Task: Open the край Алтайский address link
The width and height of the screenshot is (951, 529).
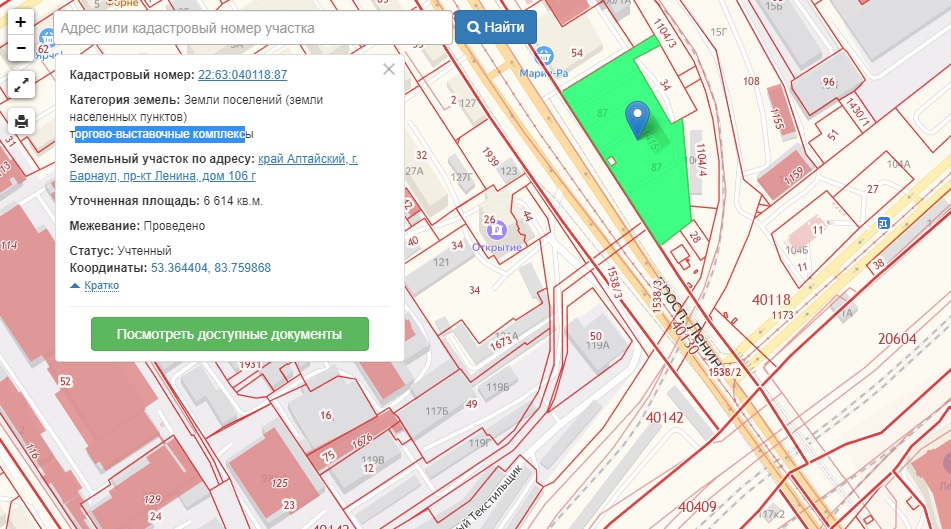Action: 307,159
